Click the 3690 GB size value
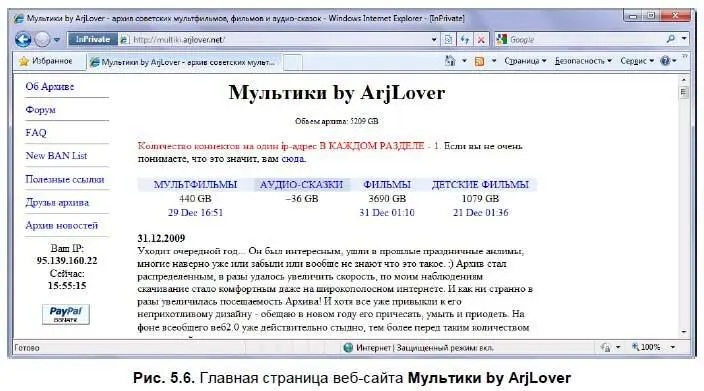Viewport: 704px width, 391px height. [387, 198]
